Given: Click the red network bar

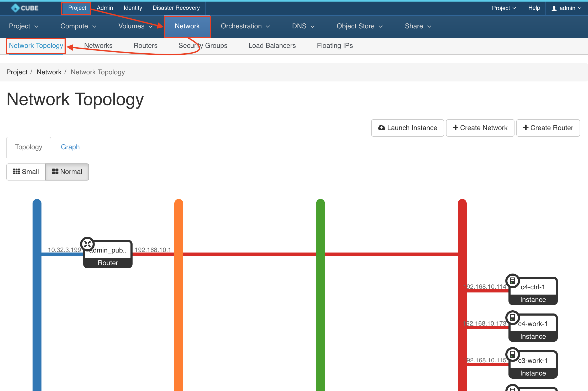Looking at the screenshot, I should [x=462, y=295].
